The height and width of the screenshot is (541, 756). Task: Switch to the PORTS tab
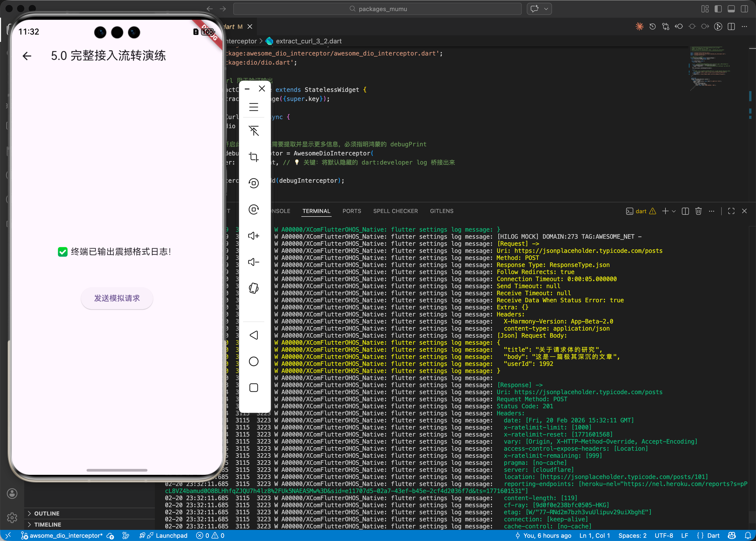[352, 211]
